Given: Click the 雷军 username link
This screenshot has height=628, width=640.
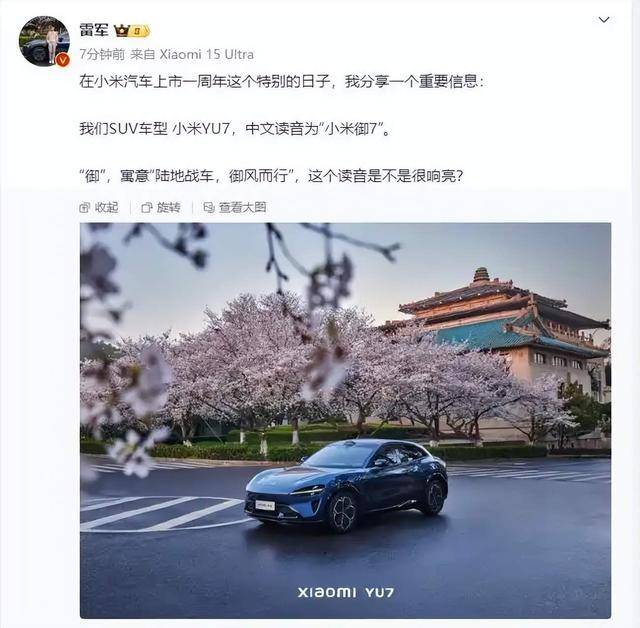Looking at the screenshot, I should pos(94,31).
